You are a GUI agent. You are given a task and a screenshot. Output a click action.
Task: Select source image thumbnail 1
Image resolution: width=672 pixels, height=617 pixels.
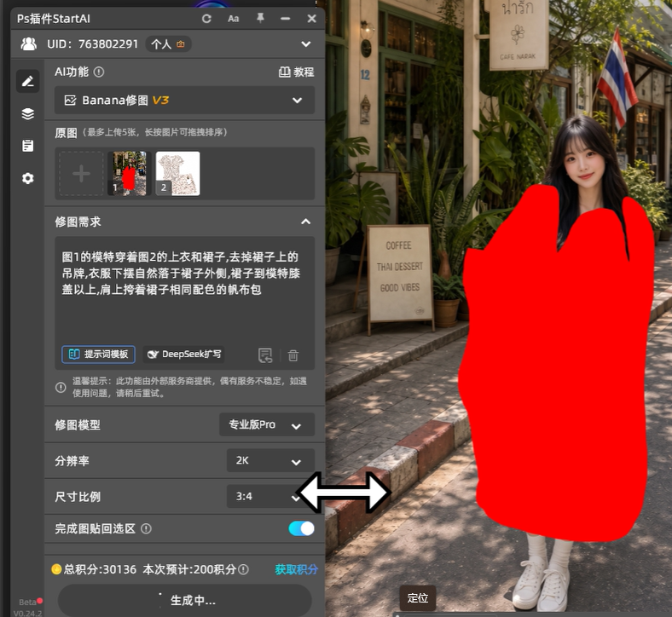click(x=129, y=174)
